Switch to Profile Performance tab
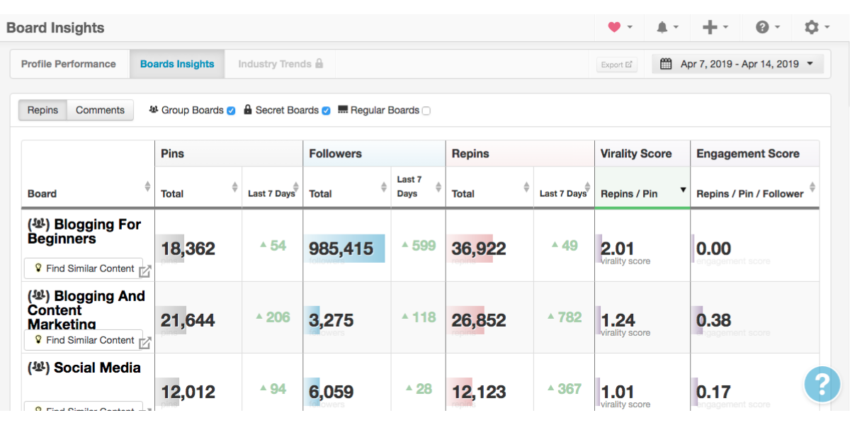Image resolution: width=850 pixels, height=425 pixels. [69, 64]
